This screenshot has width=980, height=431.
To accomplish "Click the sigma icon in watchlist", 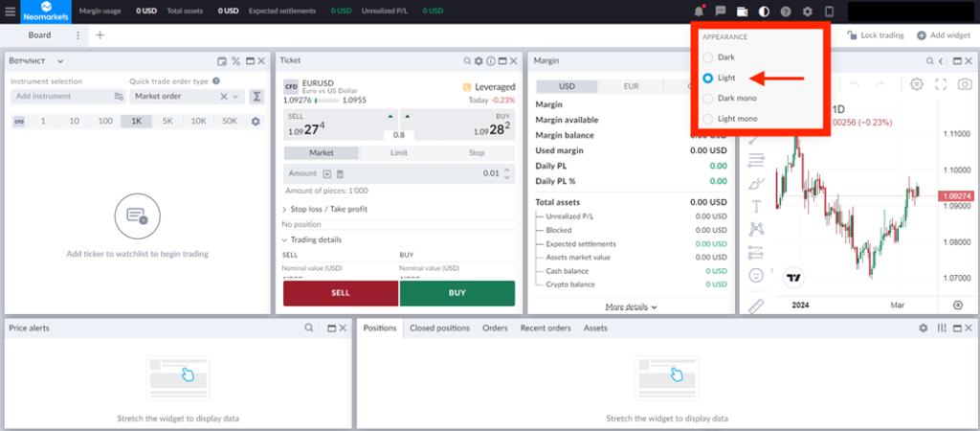I will pyautogui.click(x=256, y=97).
